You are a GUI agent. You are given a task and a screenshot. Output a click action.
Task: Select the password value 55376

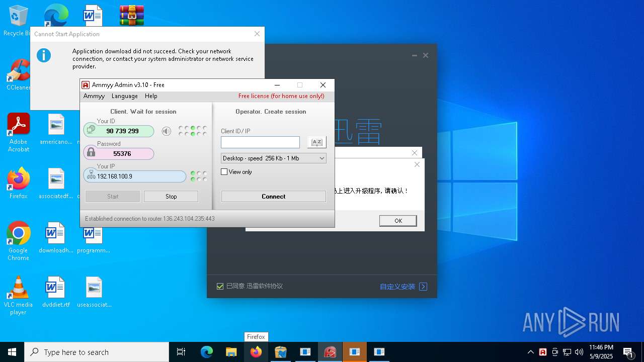(x=122, y=154)
